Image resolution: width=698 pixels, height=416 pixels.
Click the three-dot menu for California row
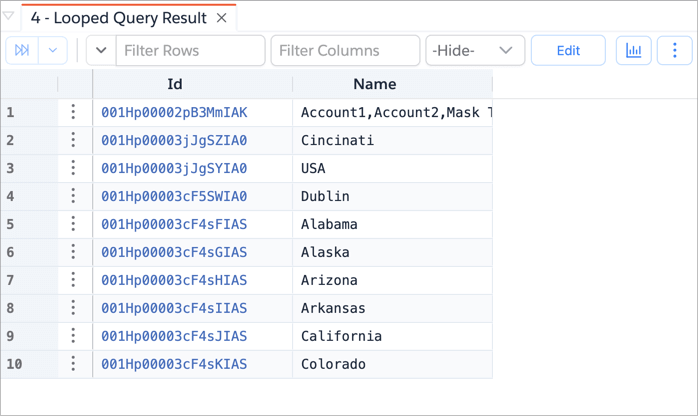73,336
